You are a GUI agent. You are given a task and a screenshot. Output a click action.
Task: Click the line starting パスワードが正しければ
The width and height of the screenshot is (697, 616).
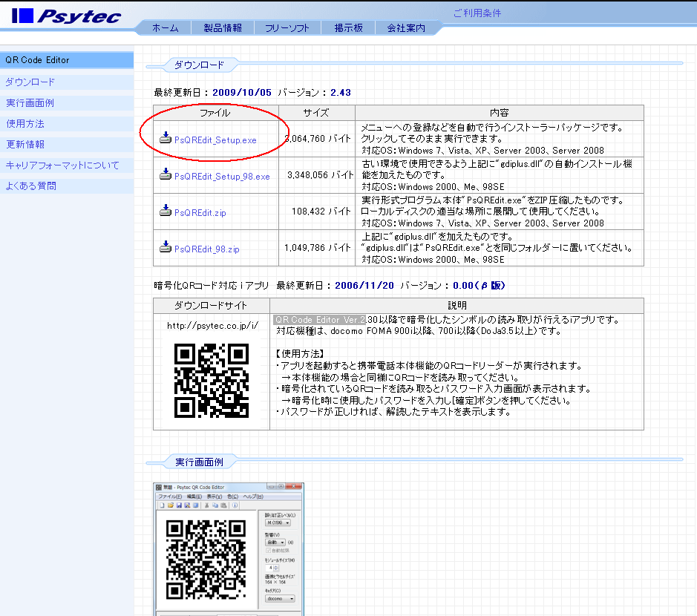pos(393,412)
